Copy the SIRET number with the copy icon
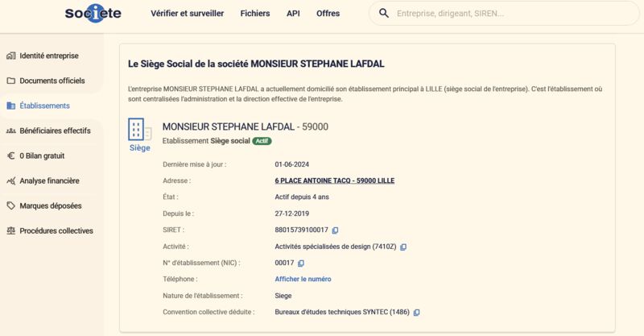The height and width of the screenshot is (336, 644). [x=335, y=230]
